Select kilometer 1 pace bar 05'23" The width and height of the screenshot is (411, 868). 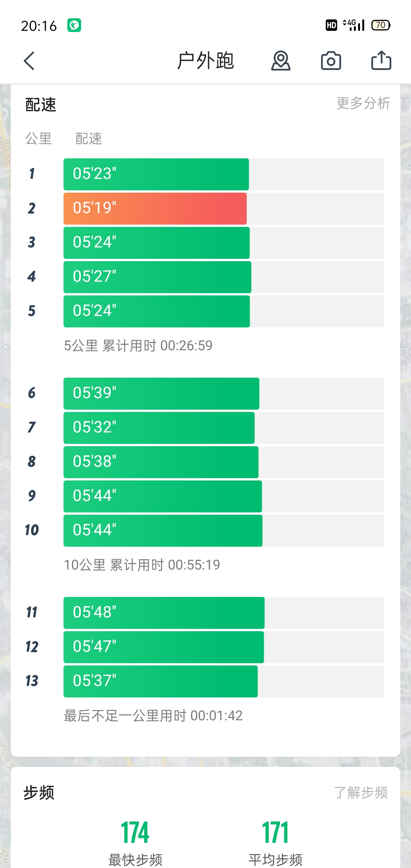click(x=156, y=174)
